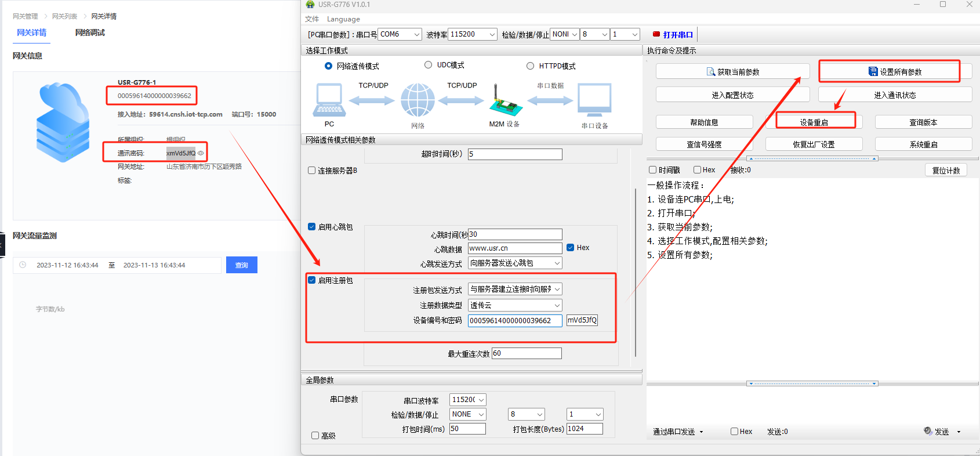
Task: Enable the 连接服务器B checkbox
Action: [x=312, y=171]
